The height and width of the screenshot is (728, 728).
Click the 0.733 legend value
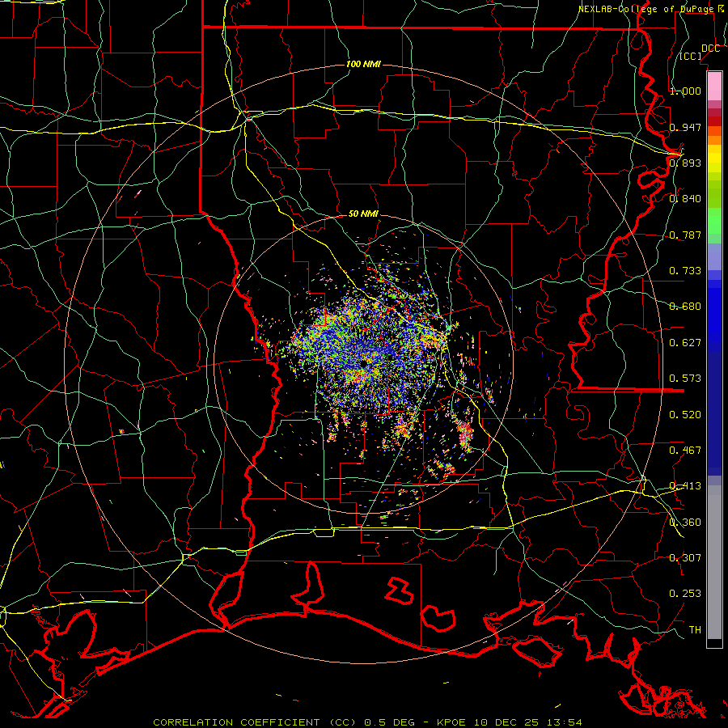click(685, 271)
